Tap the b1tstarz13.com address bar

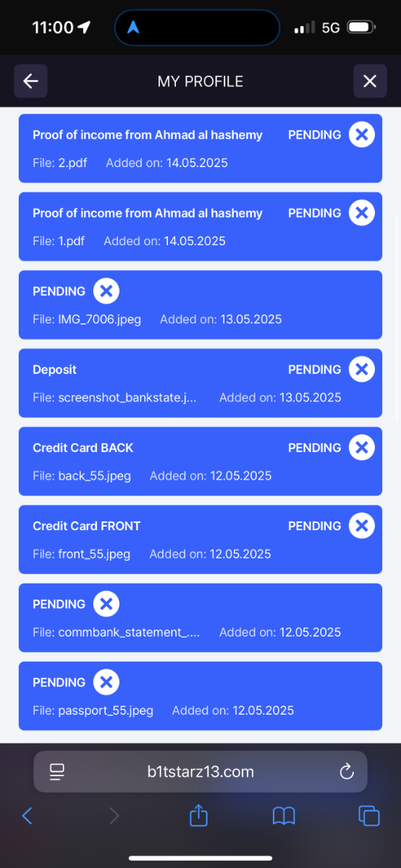[x=200, y=772]
